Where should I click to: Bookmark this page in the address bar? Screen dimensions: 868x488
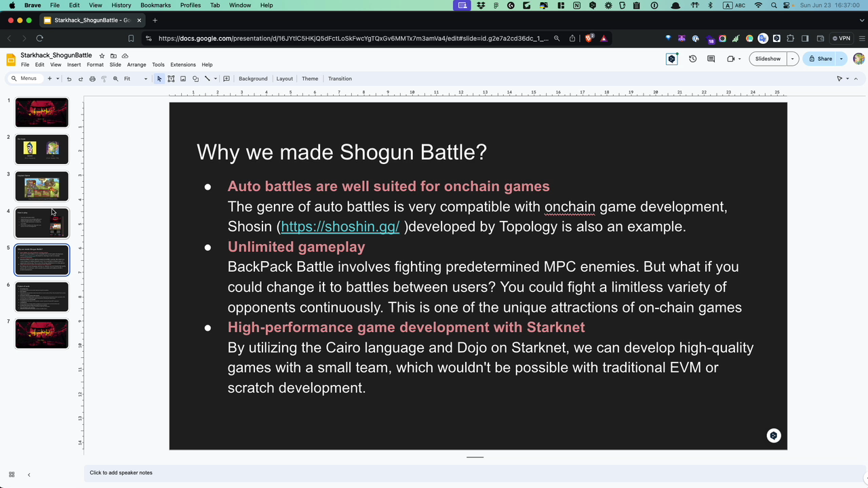[x=131, y=39]
